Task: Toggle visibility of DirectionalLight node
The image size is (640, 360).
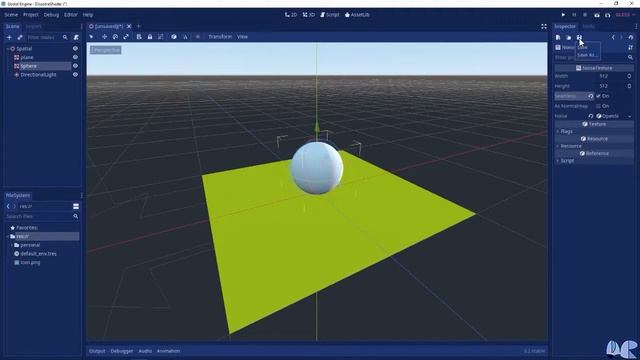Action: (75, 75)
